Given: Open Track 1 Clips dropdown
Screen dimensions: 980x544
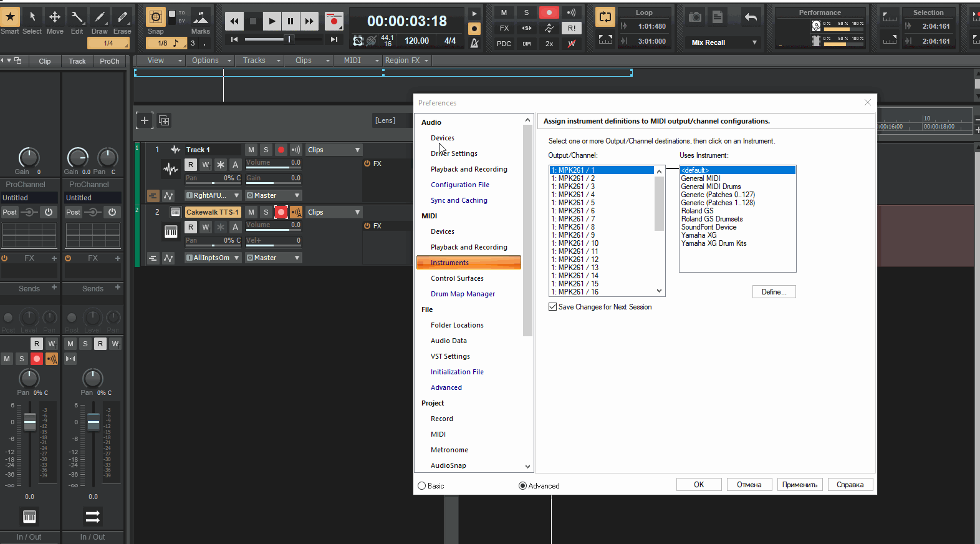Looking at the screenshot, I should 334,150.
